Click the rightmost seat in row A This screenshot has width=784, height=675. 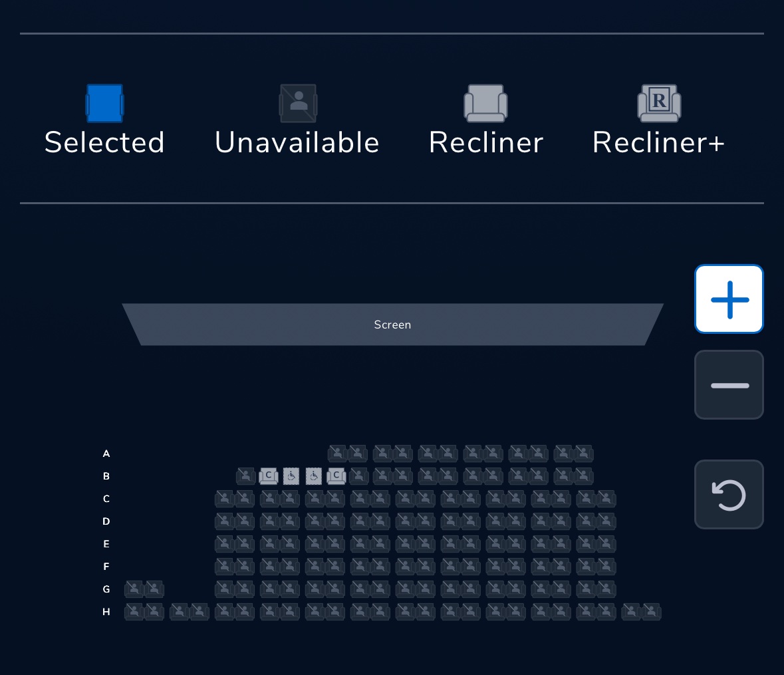click(583, 454)
